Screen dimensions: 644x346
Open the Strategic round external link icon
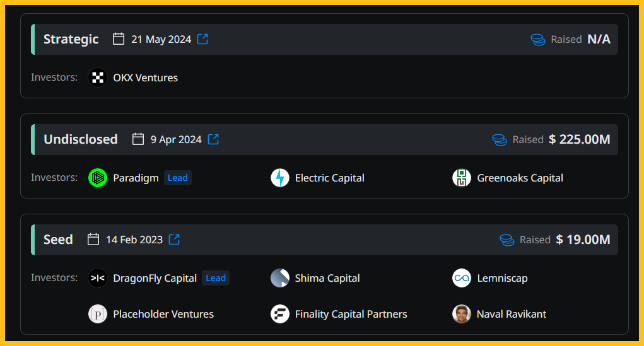click(x=202, y=39)
